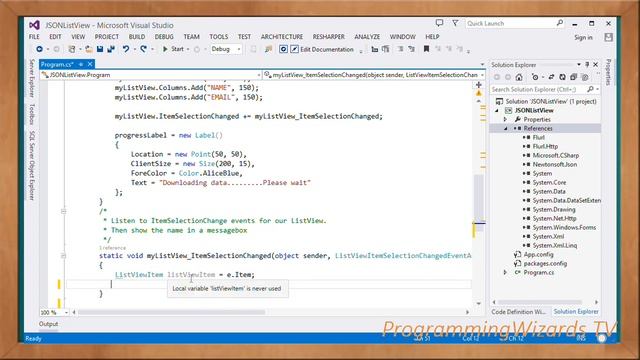
Task: Toggle bookmark with the bookmark icon
Action: [x=426, y=49]
